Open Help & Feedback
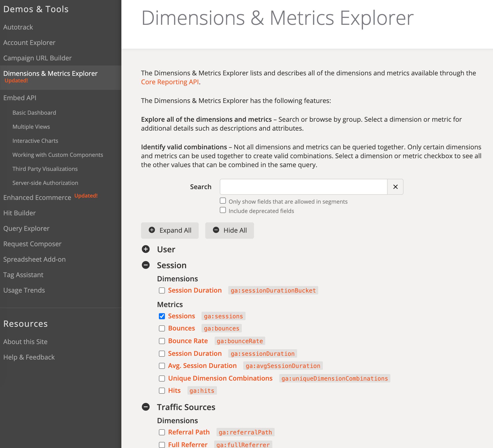Image resolution: width=493 pixels, height=448 pixels. click(29, 357)
